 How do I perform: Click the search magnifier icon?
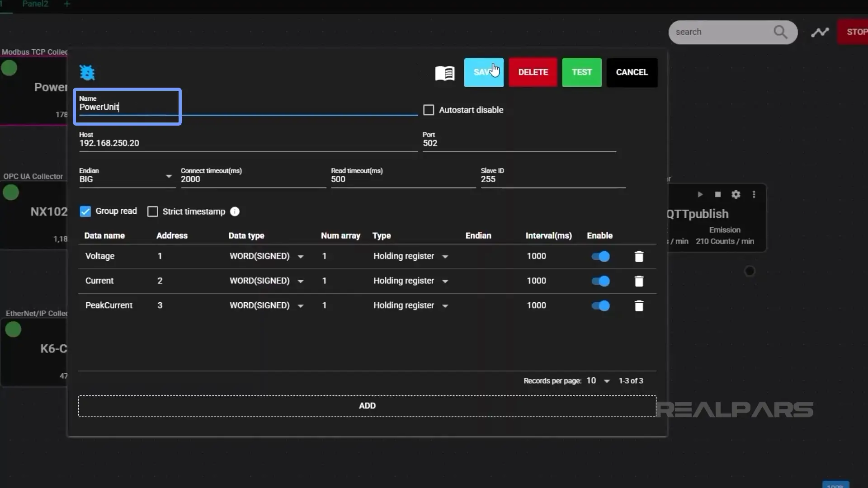[780, 32]
